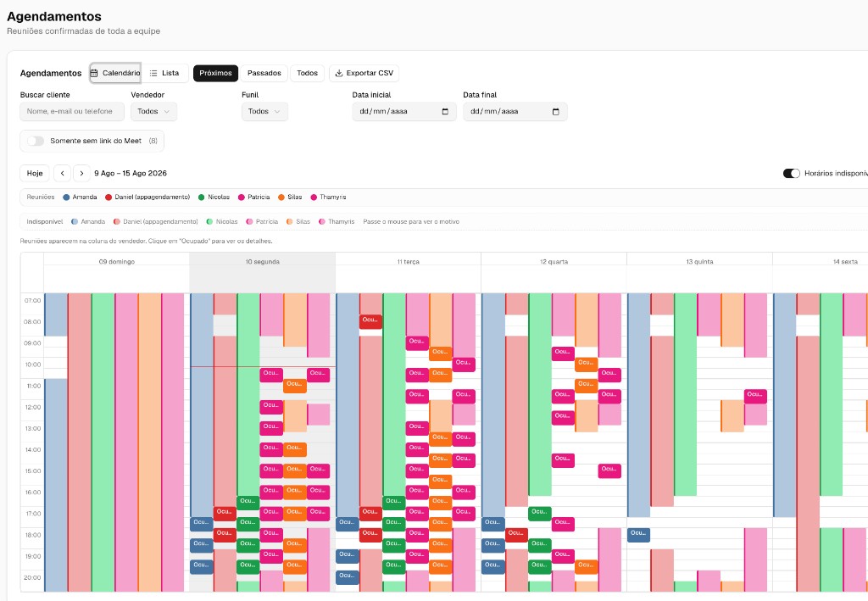Click "Patricia" in the Indisponível legend
The width and height of the screenshot is (868, 601).
pos(267,222)
